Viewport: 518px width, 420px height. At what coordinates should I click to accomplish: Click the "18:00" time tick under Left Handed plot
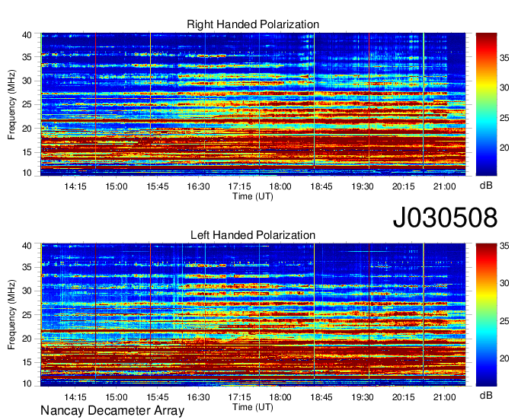(280, 397)
